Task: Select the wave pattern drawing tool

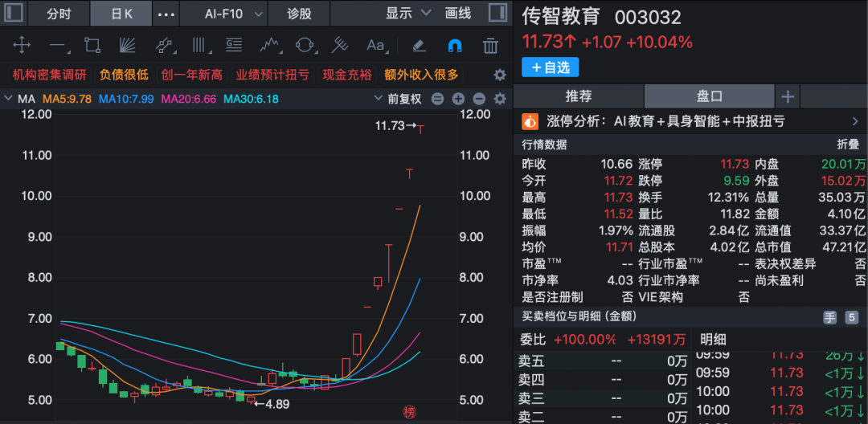Action: pyautogui.click(x=271, y=45)
